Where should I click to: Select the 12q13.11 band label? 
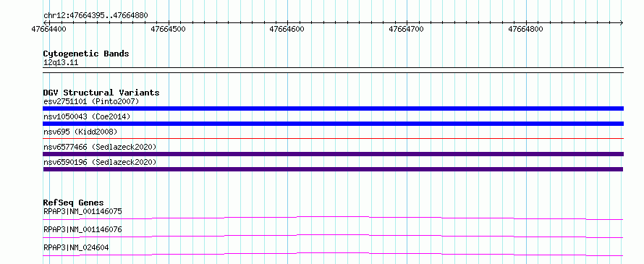61,63
